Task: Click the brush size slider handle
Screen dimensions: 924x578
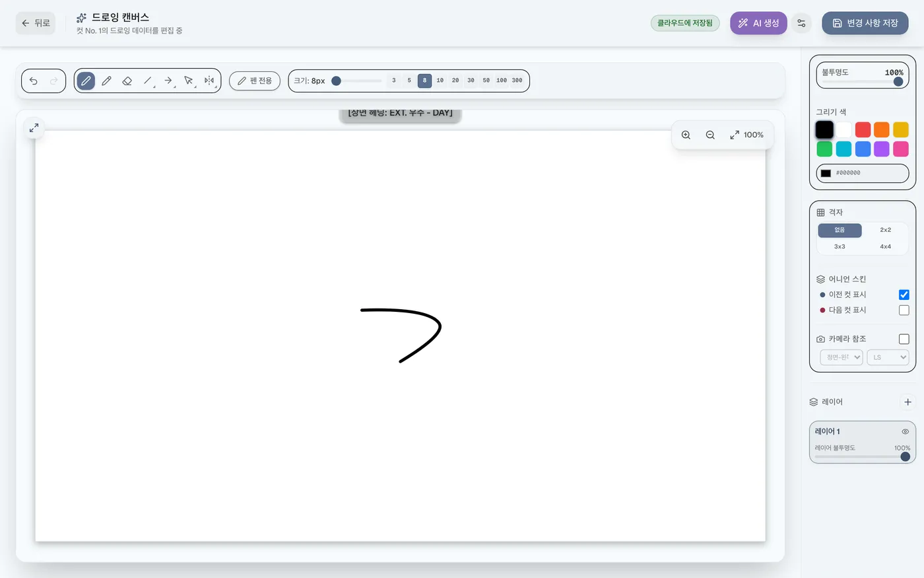Action: point(337,81)
